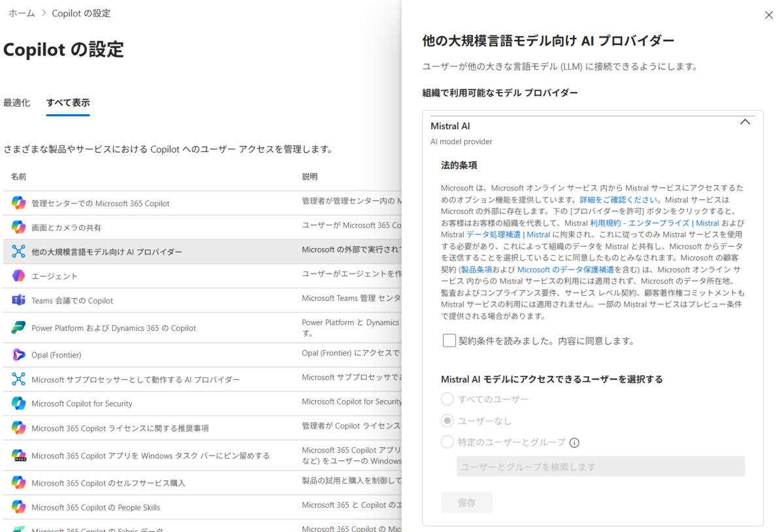This screenshot has width=784, height=532.
Task: Open Microsoft のデータ保護補遺 link
Action: pos(564,270)
